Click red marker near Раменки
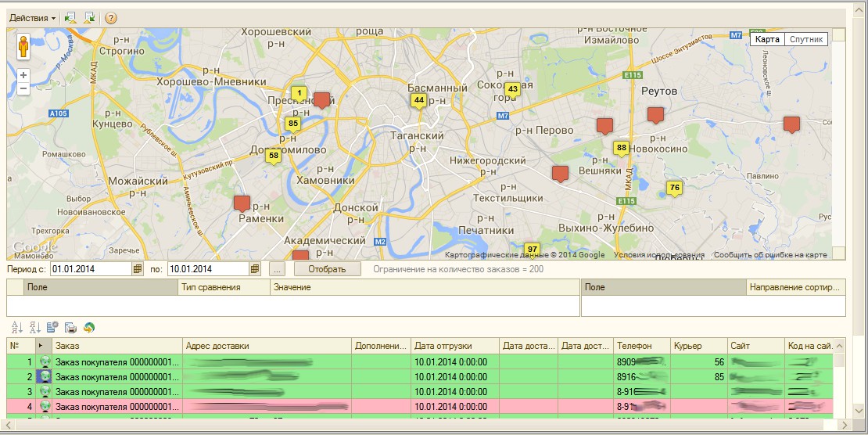The image size is (868, 435). pyautogui.click(x=242, y=203)
